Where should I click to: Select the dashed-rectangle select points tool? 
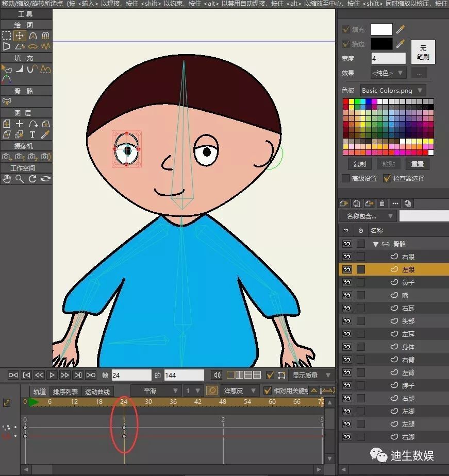pyautogui.click(x=6, y=36)
